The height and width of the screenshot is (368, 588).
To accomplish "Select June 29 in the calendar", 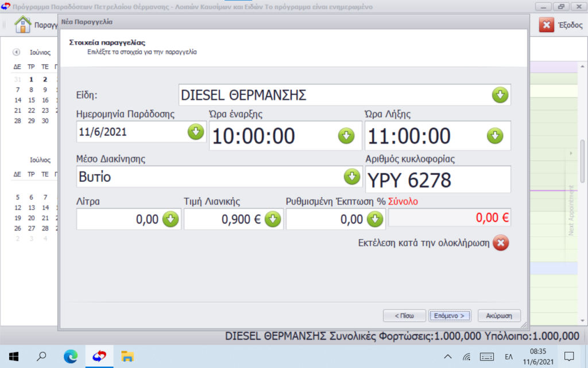I will (x=32, y=121).
